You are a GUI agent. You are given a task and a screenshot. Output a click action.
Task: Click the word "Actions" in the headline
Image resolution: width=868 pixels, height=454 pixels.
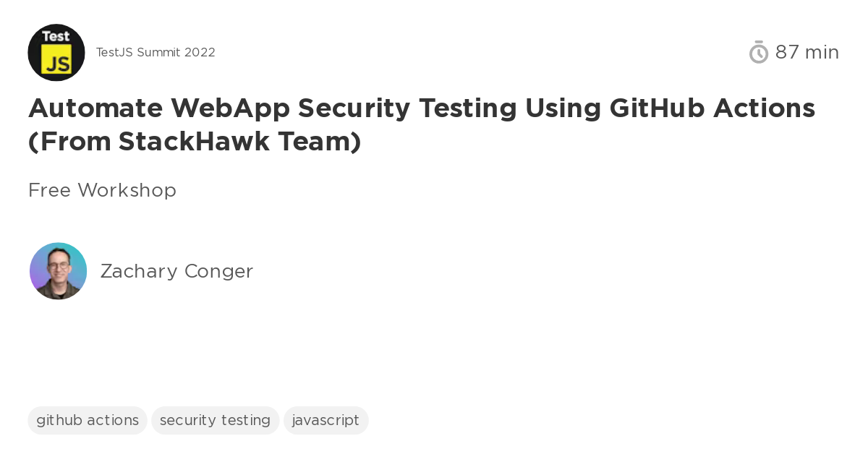click(765, 108)
